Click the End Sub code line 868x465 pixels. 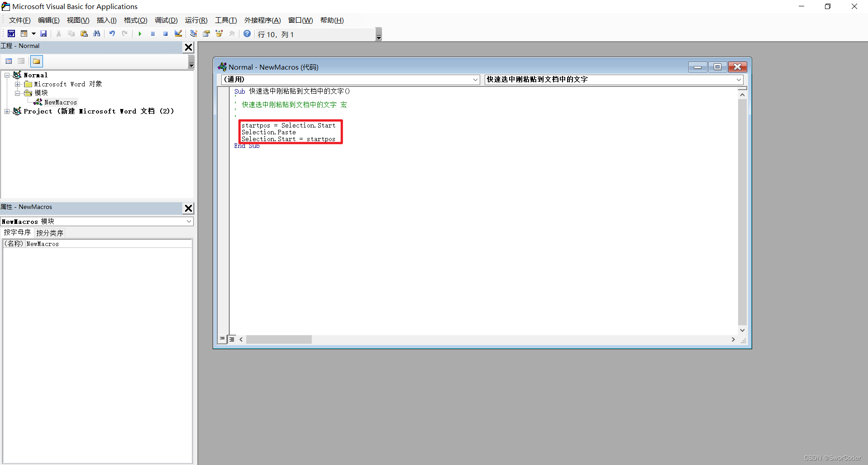(x=247, y=146)
